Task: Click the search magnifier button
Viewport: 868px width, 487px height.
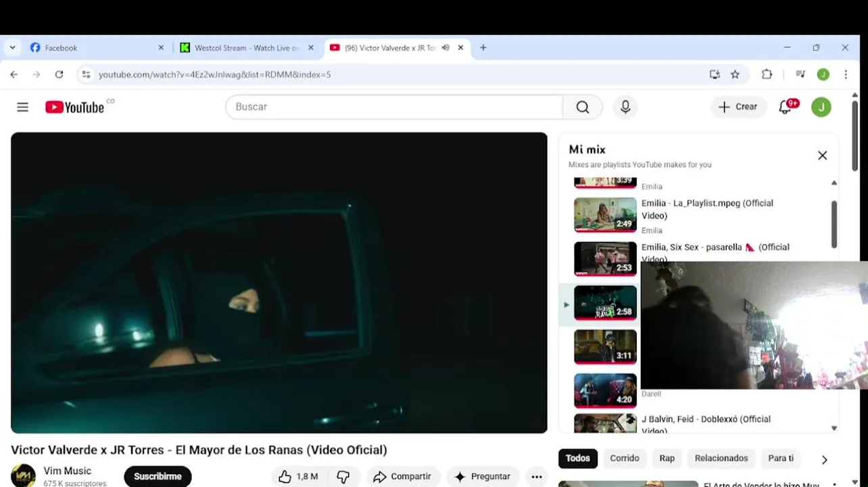Action: 583,107
